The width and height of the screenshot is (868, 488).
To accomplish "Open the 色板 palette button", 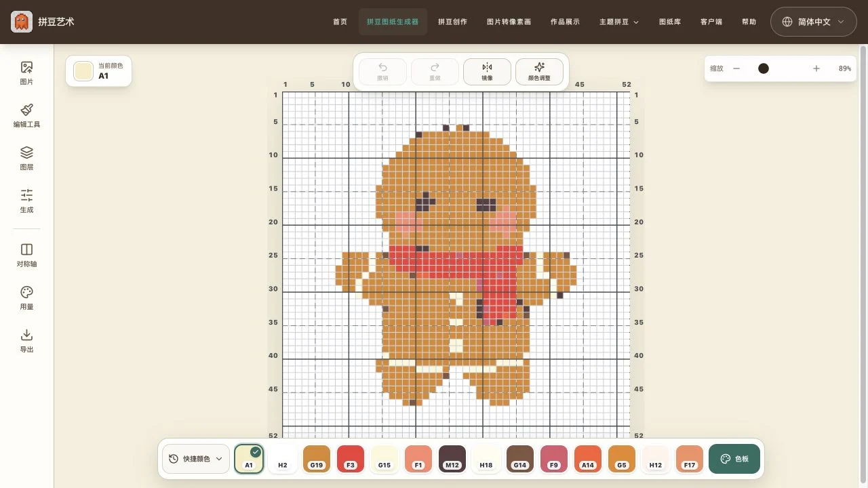I will (734, 459).
